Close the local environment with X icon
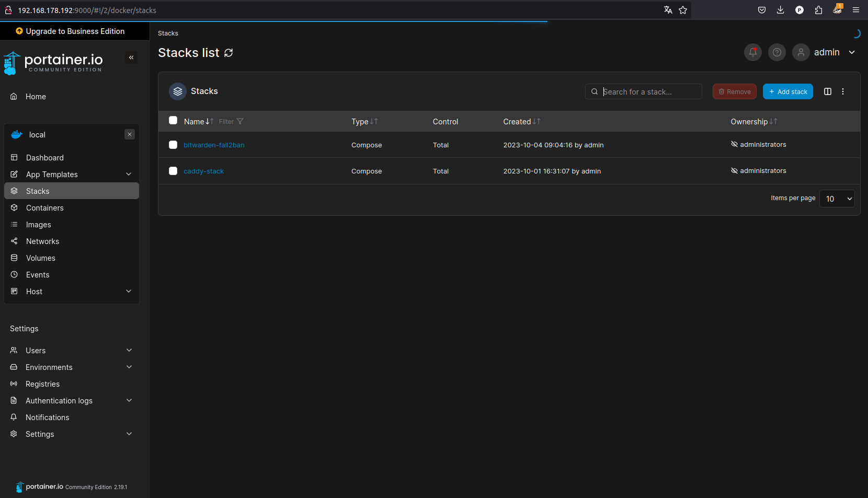The width and height of the screenshot is (868, 498). [x=130, y=134]
